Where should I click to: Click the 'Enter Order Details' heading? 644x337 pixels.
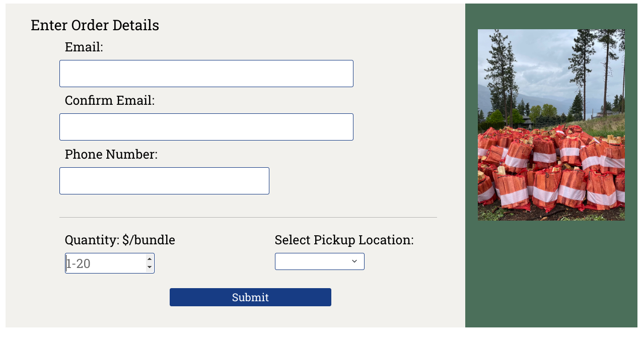pyautogui.click(x=95, y=25)
